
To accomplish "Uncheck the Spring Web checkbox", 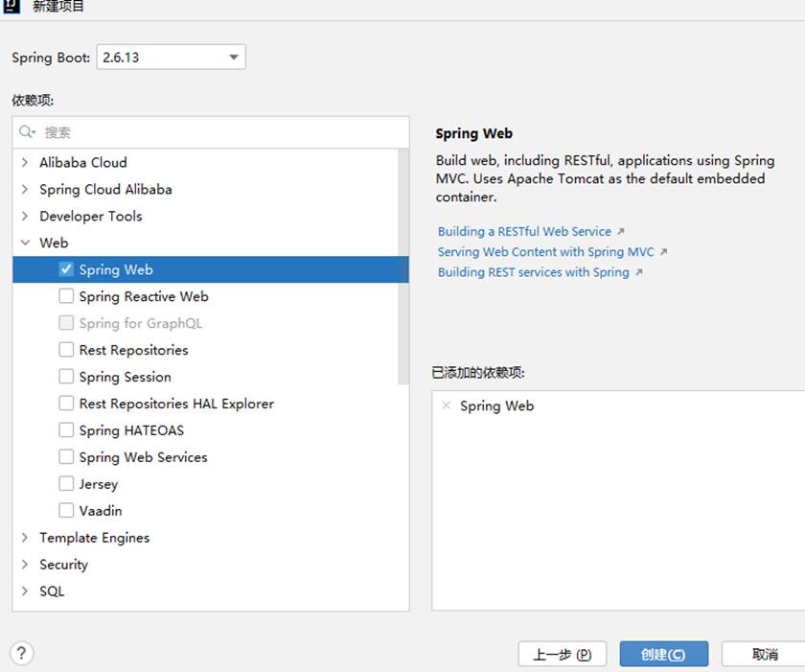I will point(66,269).
